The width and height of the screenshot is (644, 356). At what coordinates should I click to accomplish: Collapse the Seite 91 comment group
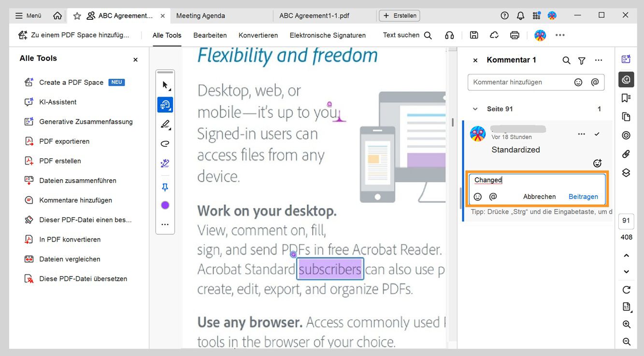475,109
